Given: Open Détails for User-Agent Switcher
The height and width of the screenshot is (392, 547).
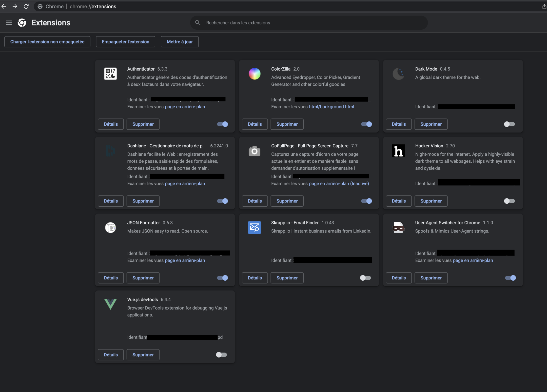Looking at the screenshot, I should 399,278.
